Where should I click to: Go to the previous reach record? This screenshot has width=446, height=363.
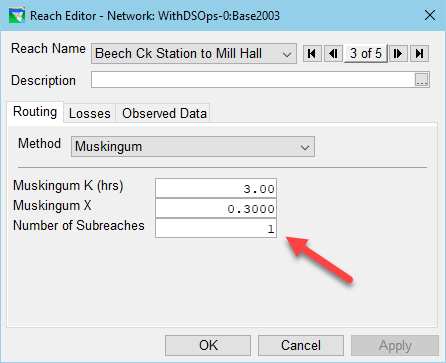tap(333, 53)
